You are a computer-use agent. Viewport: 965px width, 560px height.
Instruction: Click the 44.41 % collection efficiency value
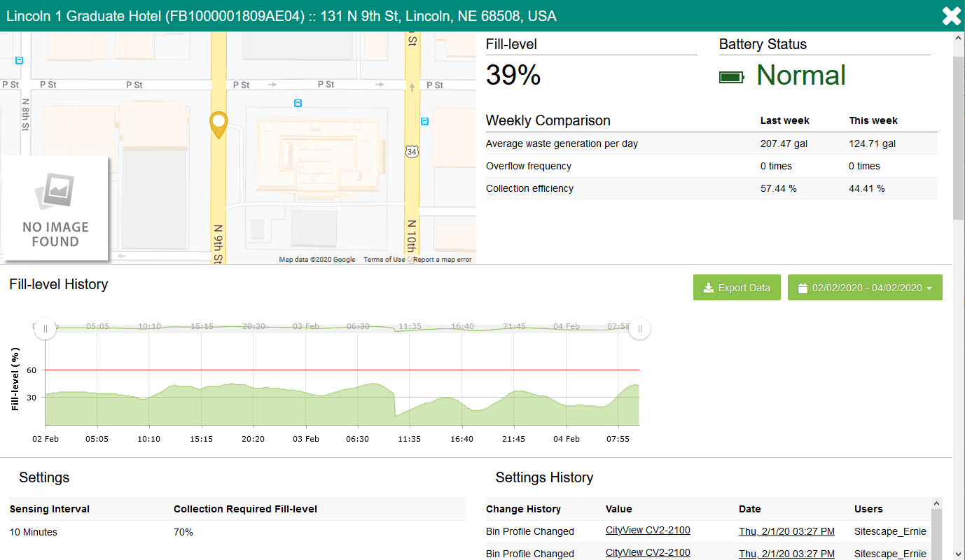pos(866,188)
